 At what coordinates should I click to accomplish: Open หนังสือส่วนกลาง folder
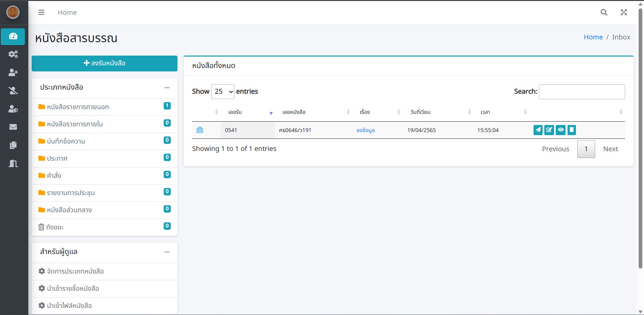(x=104, y=210)
